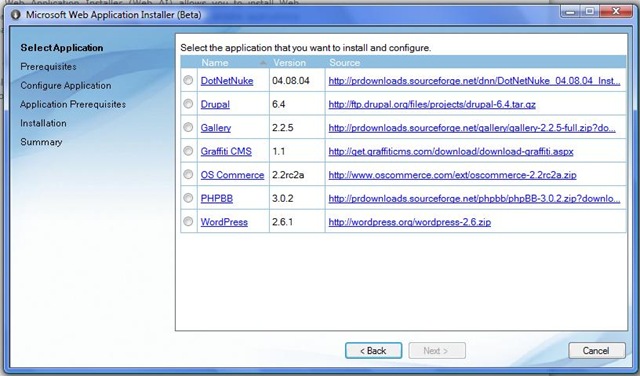The image size is (640, 376).
Task: Go to the Installation step
Action: pyautogui.click(x=43, y=123)
